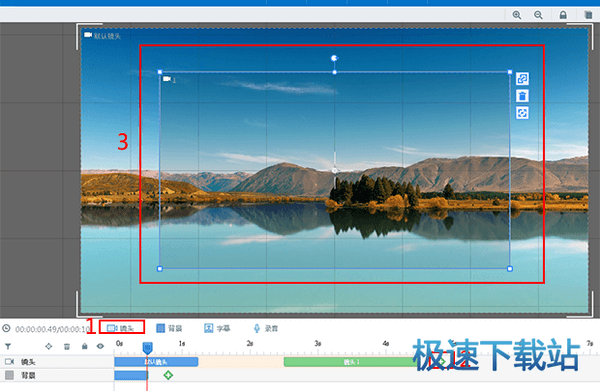Viewport: 600px width, 391px height.
Task: Zoom out of the canvas
Action: pyautogui.click(x=538, y=15)
